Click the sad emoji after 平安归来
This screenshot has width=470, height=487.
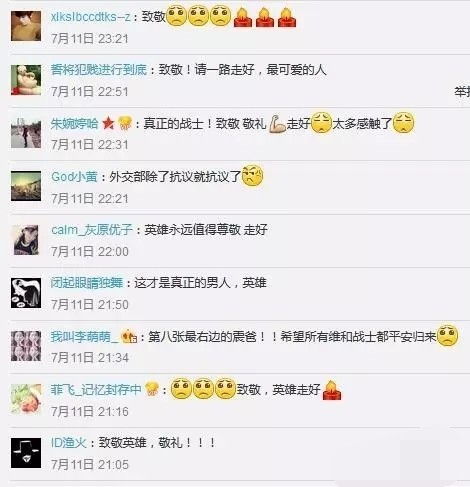click(447, 335)
